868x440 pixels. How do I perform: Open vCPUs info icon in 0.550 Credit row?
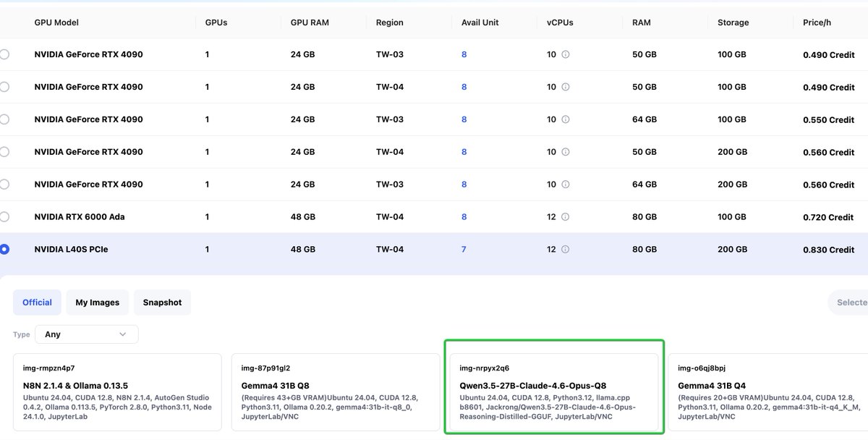(566, 119)
